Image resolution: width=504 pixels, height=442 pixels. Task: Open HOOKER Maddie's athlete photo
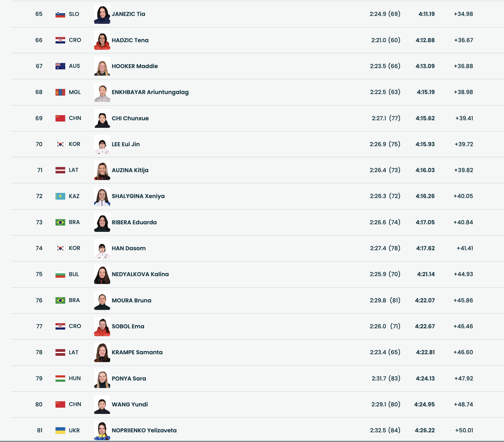[102, 66]
